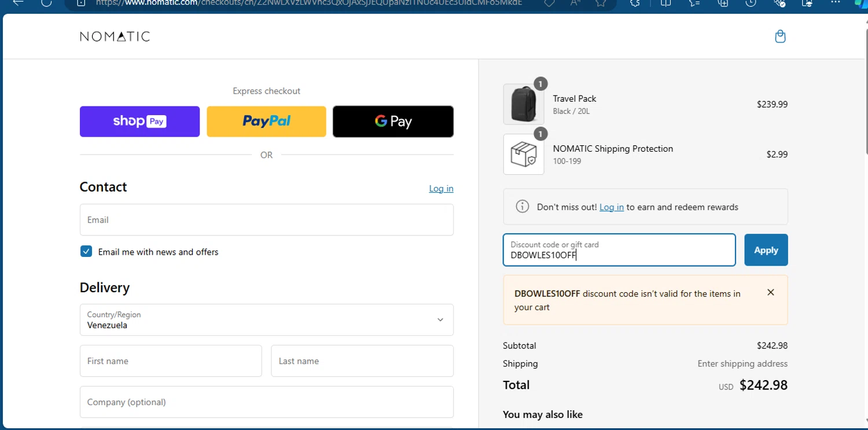Click the NOMATIC logo

[x=115, y=36]
